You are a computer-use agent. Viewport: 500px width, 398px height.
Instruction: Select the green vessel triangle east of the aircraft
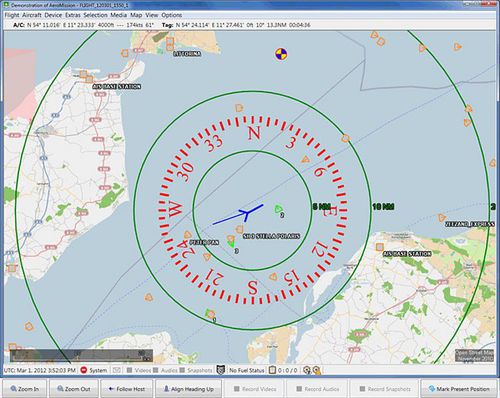click(278, 209)
